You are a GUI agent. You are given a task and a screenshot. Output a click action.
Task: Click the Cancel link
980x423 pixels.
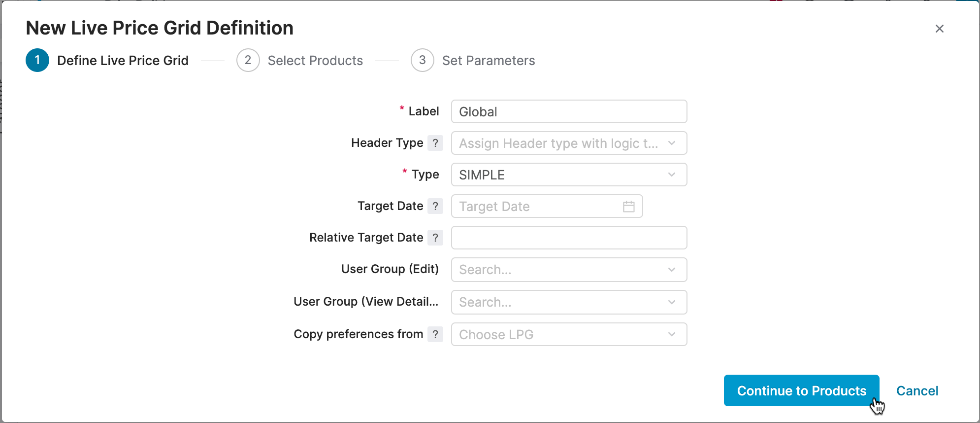click(x=916, y=391)
